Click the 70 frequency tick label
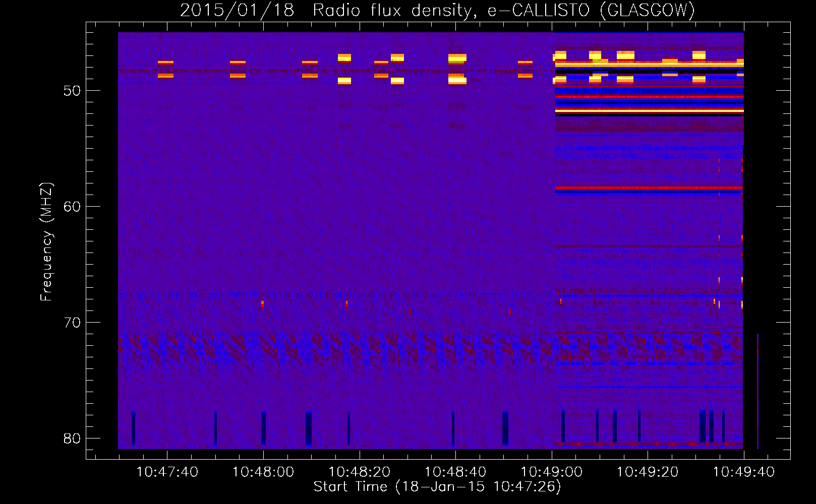 click(72, 323)
